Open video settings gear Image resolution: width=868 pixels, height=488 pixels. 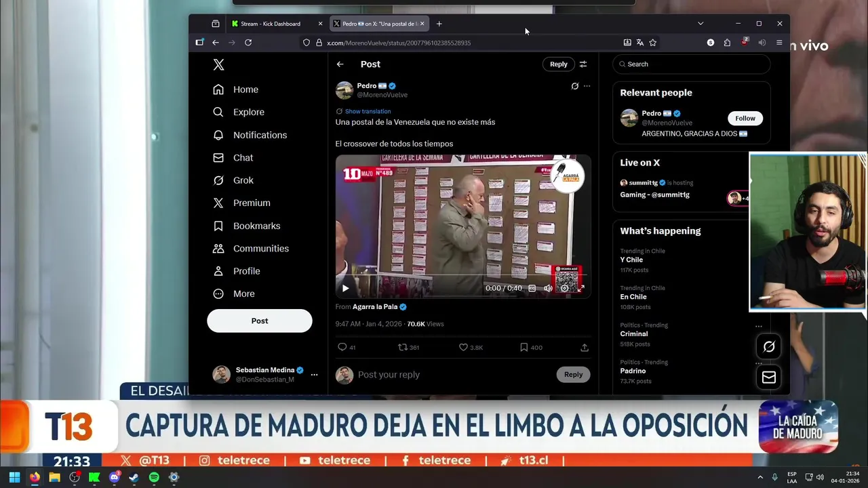564,288
